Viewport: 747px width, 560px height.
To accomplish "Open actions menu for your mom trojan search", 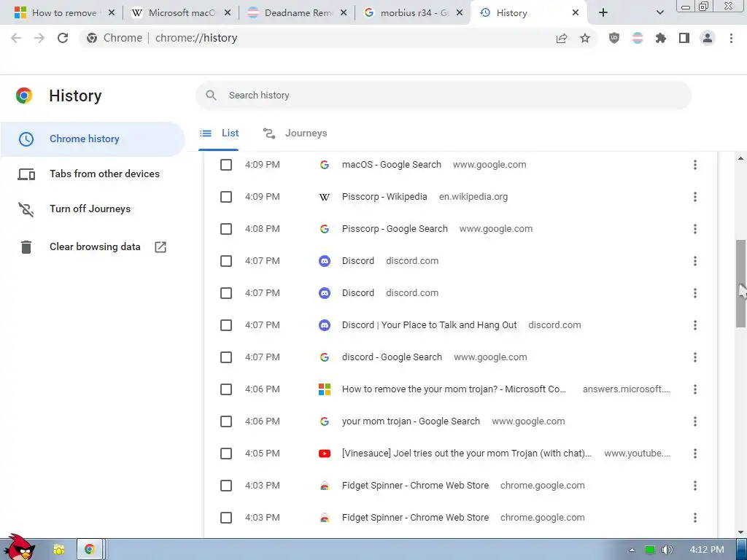I will tap(695, 421).
